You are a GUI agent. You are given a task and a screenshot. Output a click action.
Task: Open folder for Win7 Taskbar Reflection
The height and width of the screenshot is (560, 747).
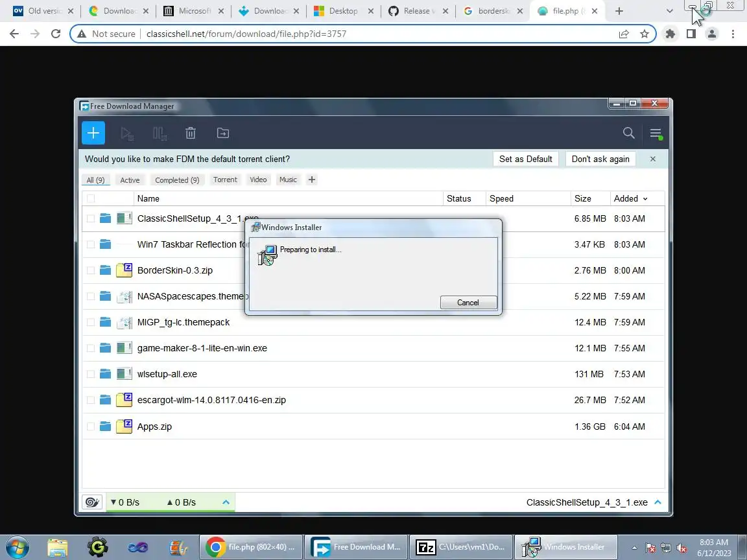point(105,244)
